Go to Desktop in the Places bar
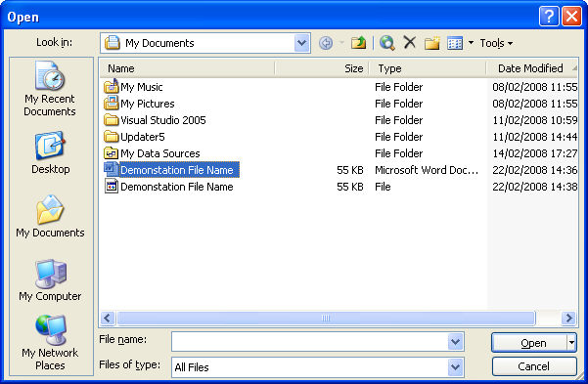The width and height of the screenshot is (588, 384). point(50,152)
